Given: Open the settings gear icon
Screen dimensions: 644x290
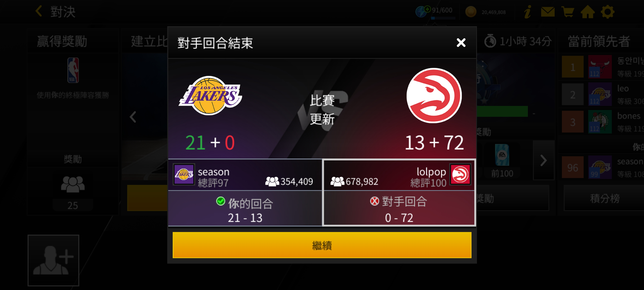Looking at the screenshot, I should point(608,12).
